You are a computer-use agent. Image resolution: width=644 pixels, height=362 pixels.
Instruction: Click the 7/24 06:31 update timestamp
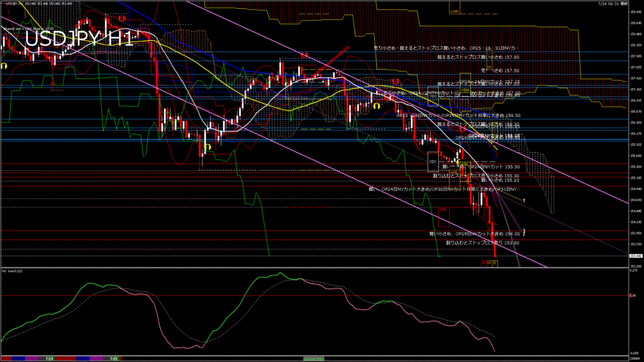pyautogui.click(x=613, y=3)
